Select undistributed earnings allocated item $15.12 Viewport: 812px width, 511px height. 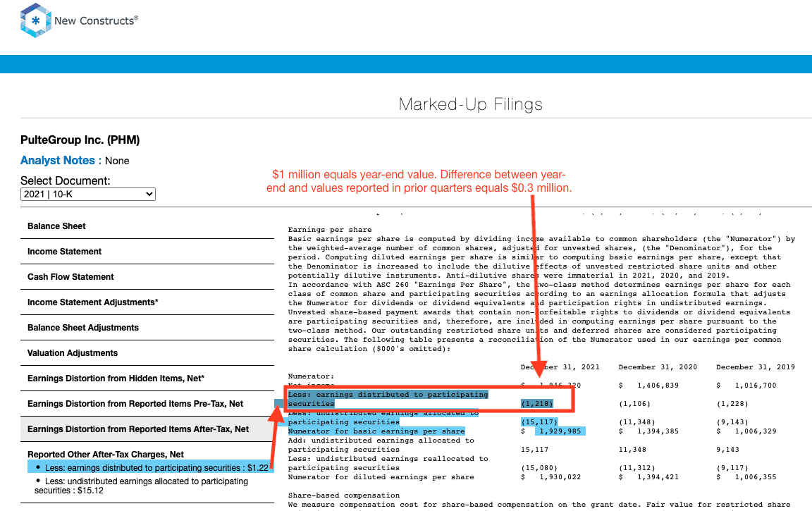click(x=142, y=486)
